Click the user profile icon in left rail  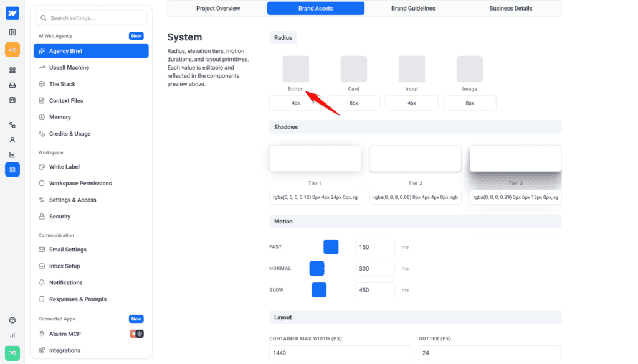pos(12,140)
